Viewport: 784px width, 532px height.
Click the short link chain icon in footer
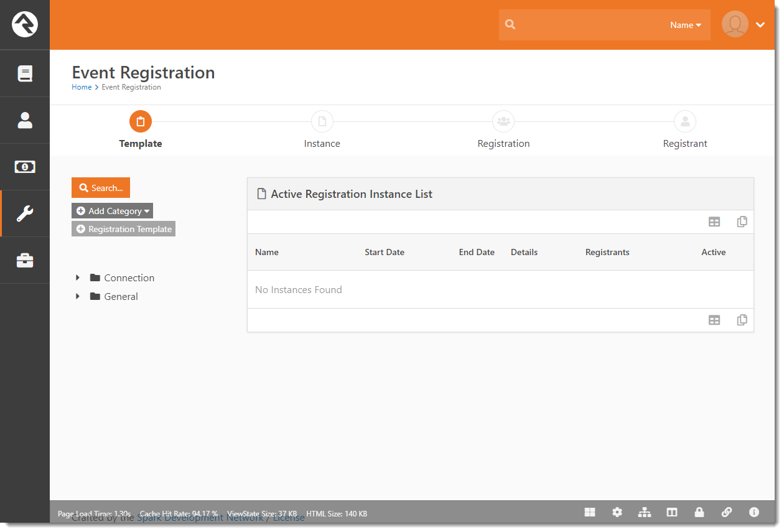click(x=727, y=512)
